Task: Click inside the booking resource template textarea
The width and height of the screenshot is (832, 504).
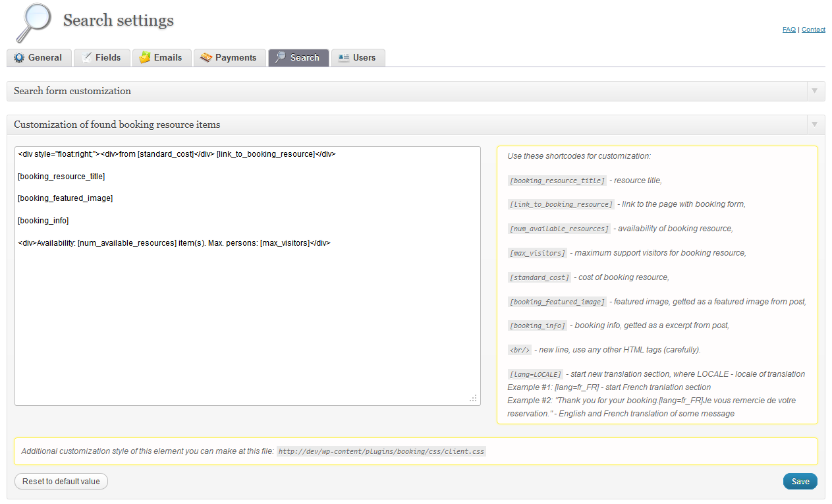Action: [247, 316]
